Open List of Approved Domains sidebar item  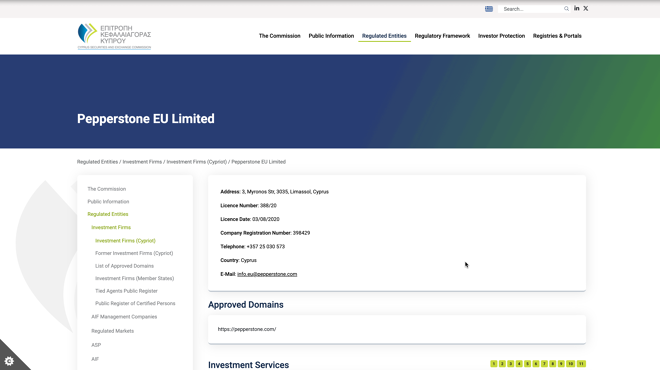(x=125, y=266)
